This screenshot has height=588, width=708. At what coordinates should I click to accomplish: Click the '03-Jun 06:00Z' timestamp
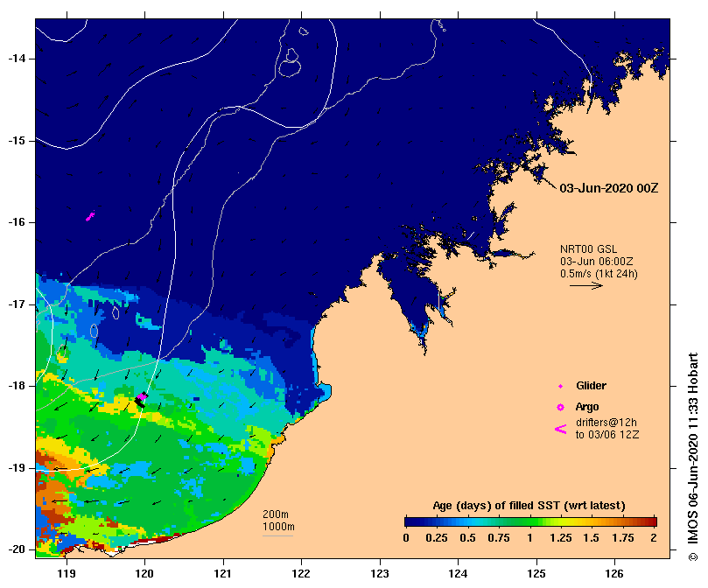tap(597, 262)
